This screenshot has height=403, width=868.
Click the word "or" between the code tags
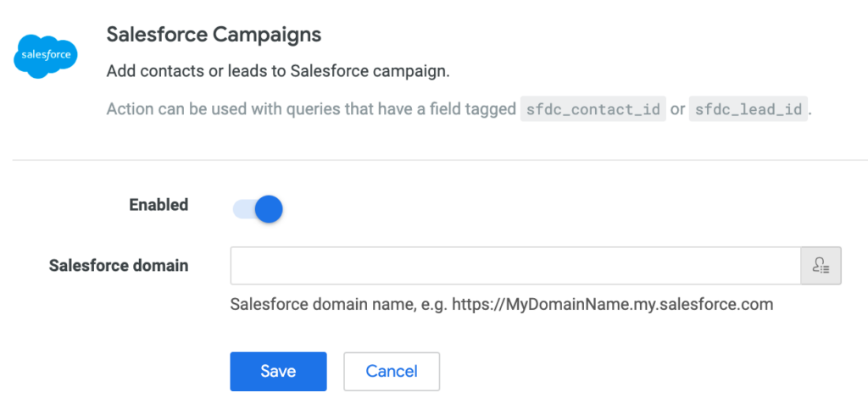[x=677, y=109]
